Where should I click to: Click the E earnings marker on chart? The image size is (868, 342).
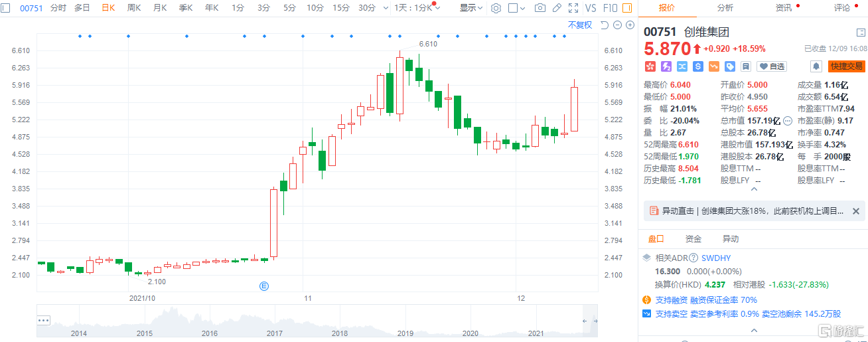pos(263,286)
